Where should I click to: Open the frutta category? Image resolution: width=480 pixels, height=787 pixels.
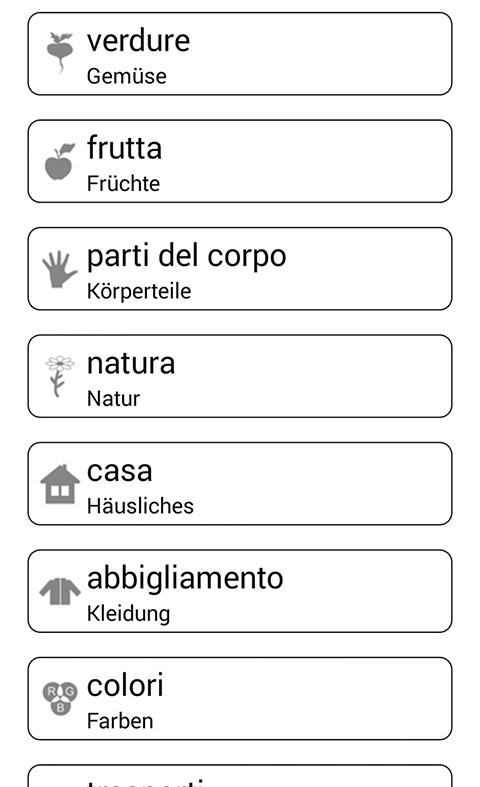tap(240, 161)
